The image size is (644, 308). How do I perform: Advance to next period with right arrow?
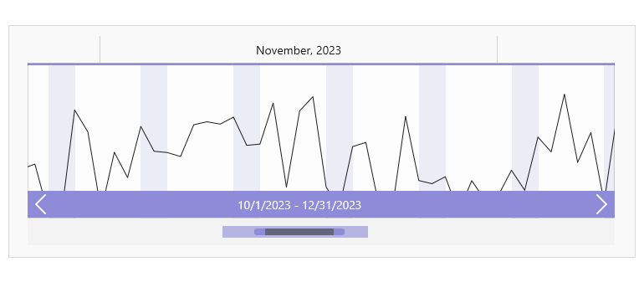coord(601,204)
